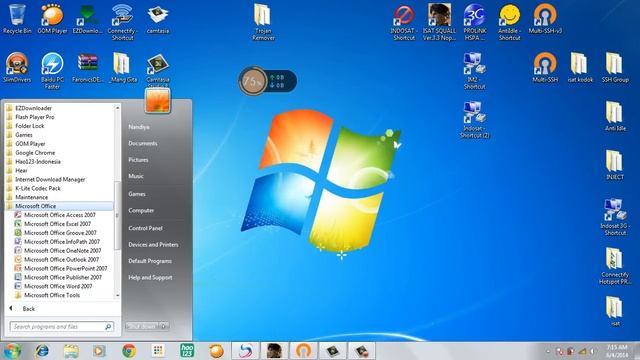Show hidden system tray icons
The width and height of the screenshot is (640, 360).
coord(548,351)
